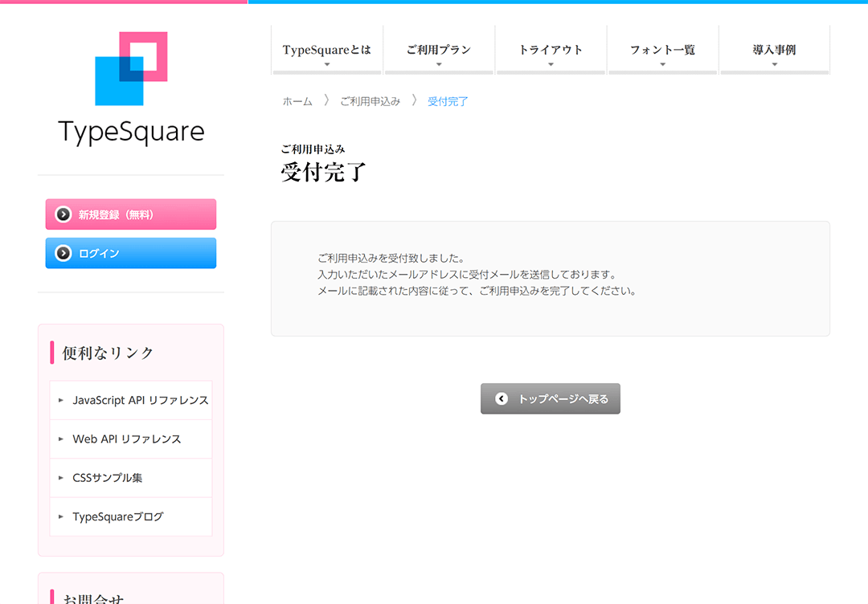The height and width of the screenshot is (604, 868).
Task: Open the 導入事例 menu
Action: tap(775, 50)
